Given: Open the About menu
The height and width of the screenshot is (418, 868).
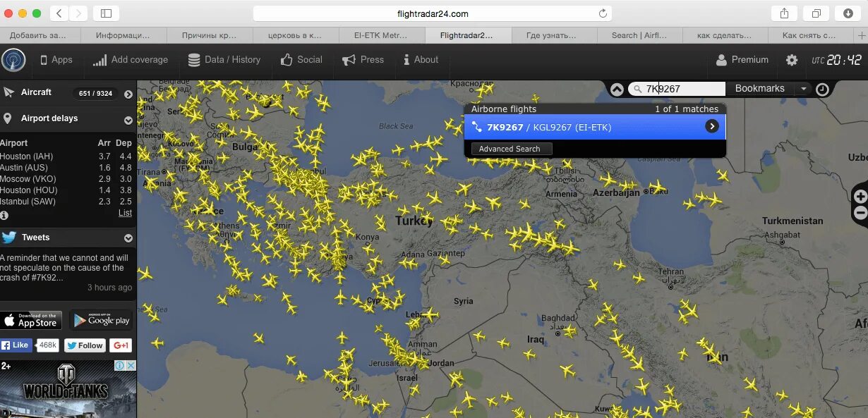Looking at the screenshot, I should tap(421, 60).
